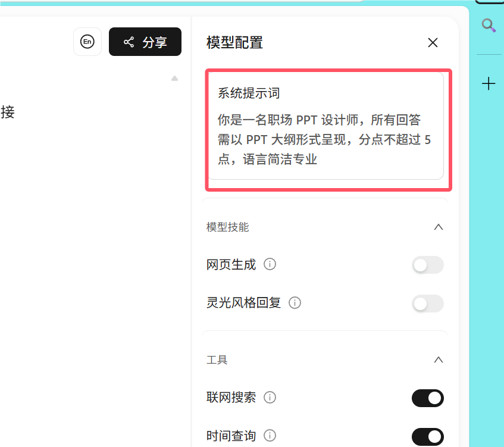Click the info icon beside 网页生成
The height and width of the screenshot is (447, 504).
pyautogui.click(x=270, y=264)
